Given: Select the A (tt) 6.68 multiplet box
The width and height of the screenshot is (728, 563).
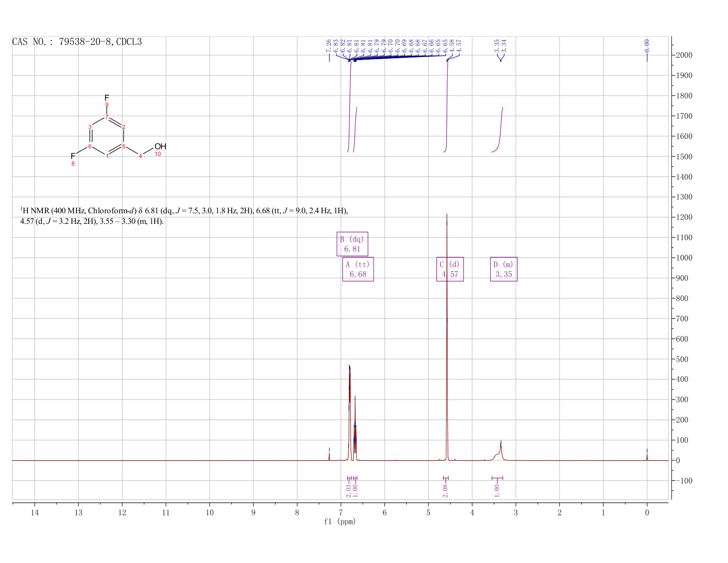Looking at the screenshot, I should (x=358, y=269).
